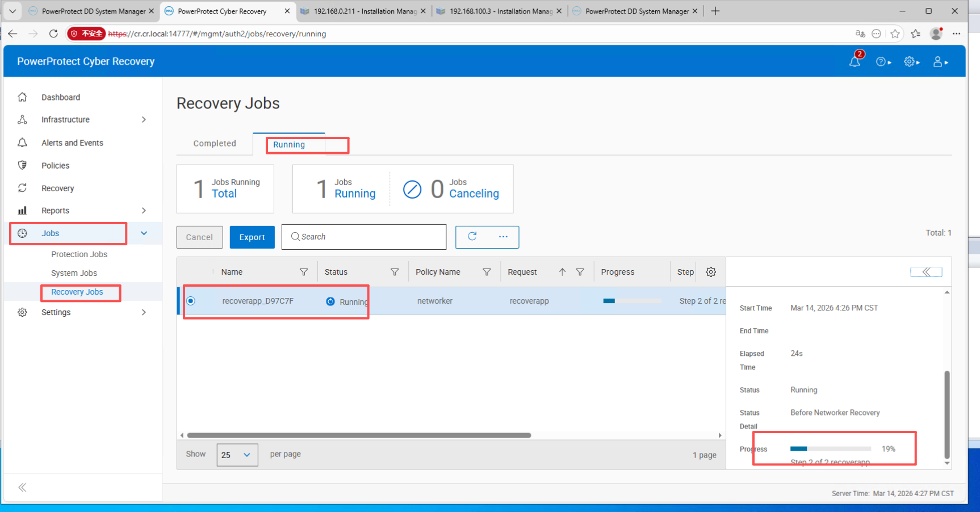This screenshot has width=980, height=512.
Task: Open Protection Jobs in sidebar
Action: [79, 254]
